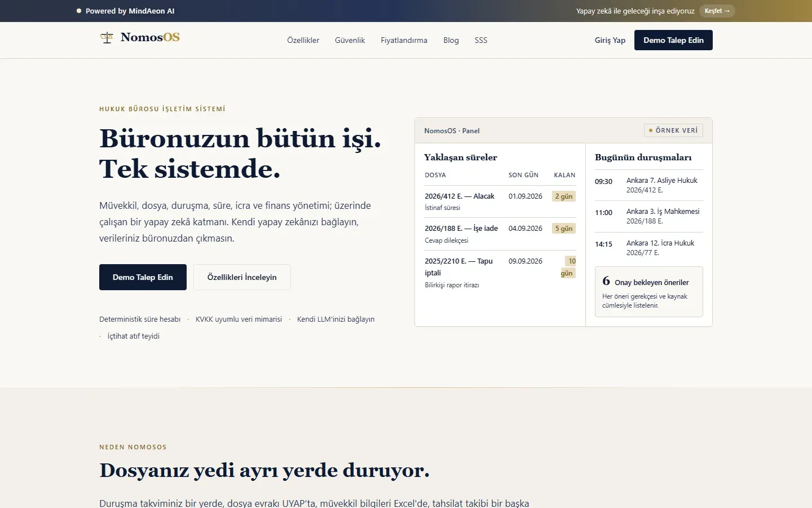Viewport: 812px width, 508px height.
Task: Click the KALAN column header
Action: tap(564, 175)
